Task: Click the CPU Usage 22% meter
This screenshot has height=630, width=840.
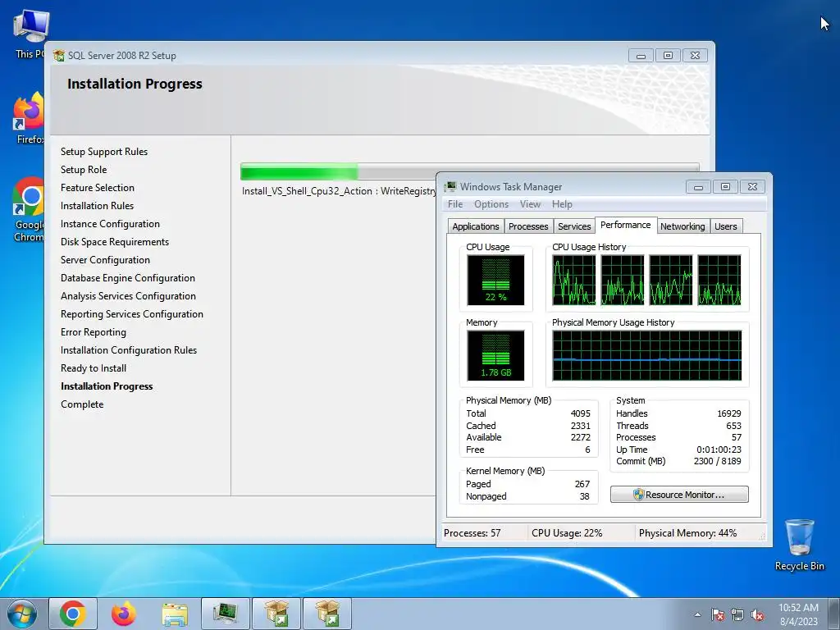Action: pos(495,281)
